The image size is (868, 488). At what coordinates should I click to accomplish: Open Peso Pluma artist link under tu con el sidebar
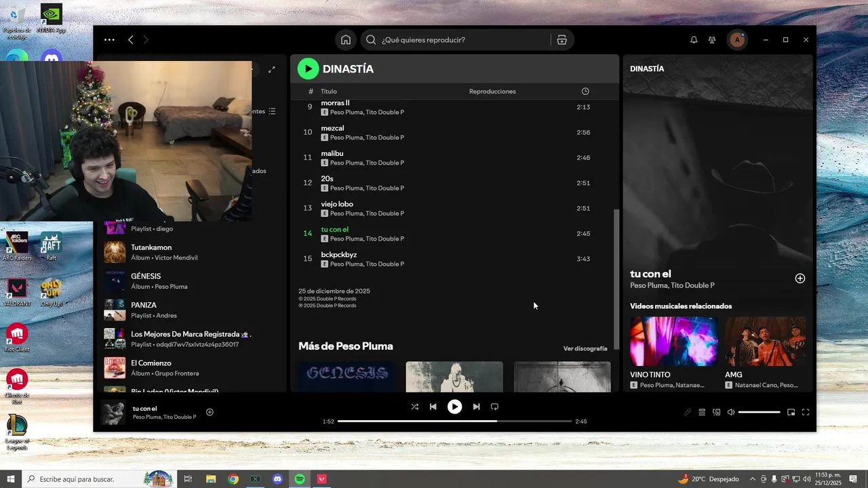tap(649, 285)
